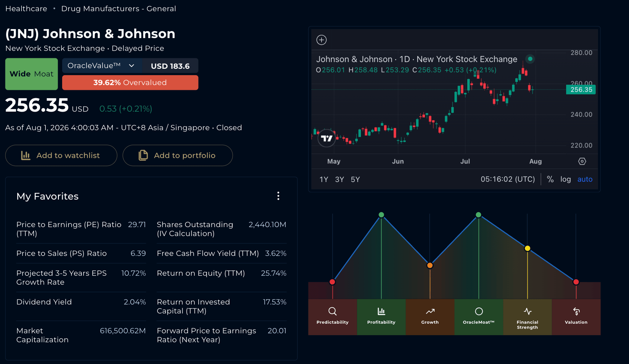Select the Financial Strength pulse icon
629x364 pixels.
point(527,311)
